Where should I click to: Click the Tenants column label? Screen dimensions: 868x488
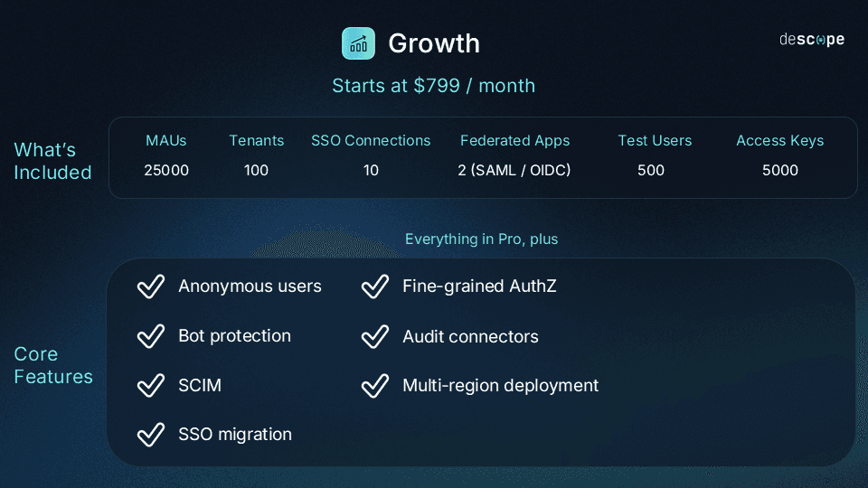256,141
